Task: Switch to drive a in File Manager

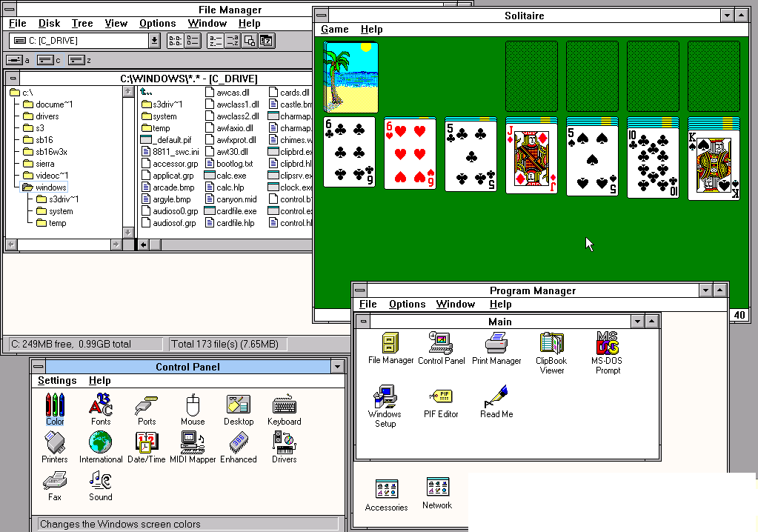Action: (18, 60)
